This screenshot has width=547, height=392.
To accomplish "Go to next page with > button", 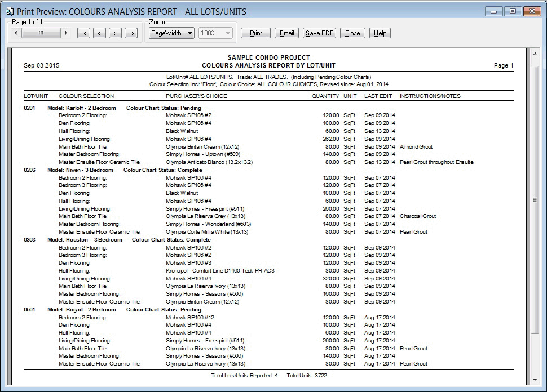I will pos(115,33).
